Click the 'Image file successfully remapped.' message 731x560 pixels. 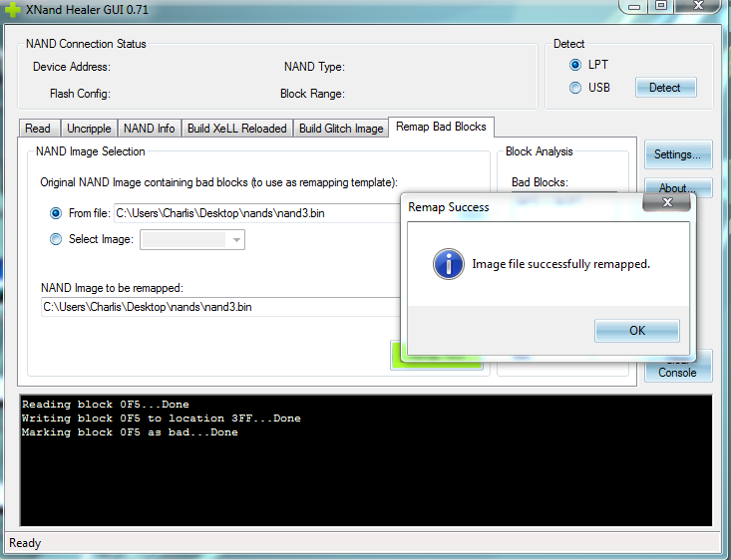coord(560,264)
